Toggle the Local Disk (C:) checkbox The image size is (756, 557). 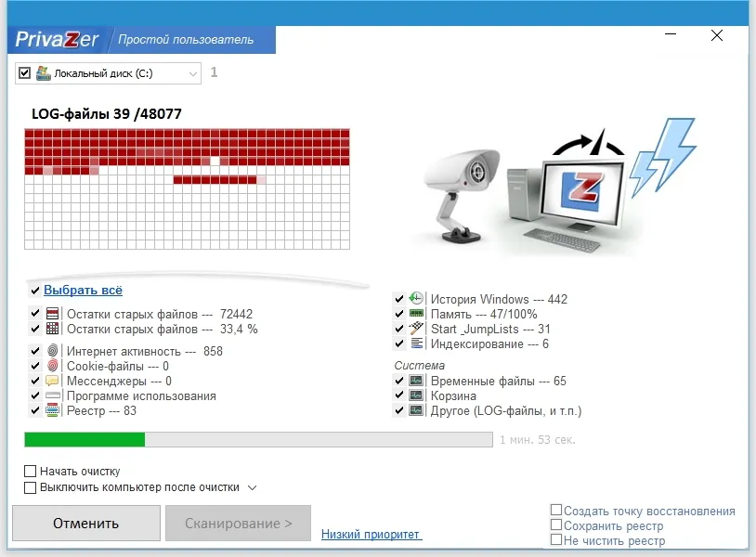[24, 73]
